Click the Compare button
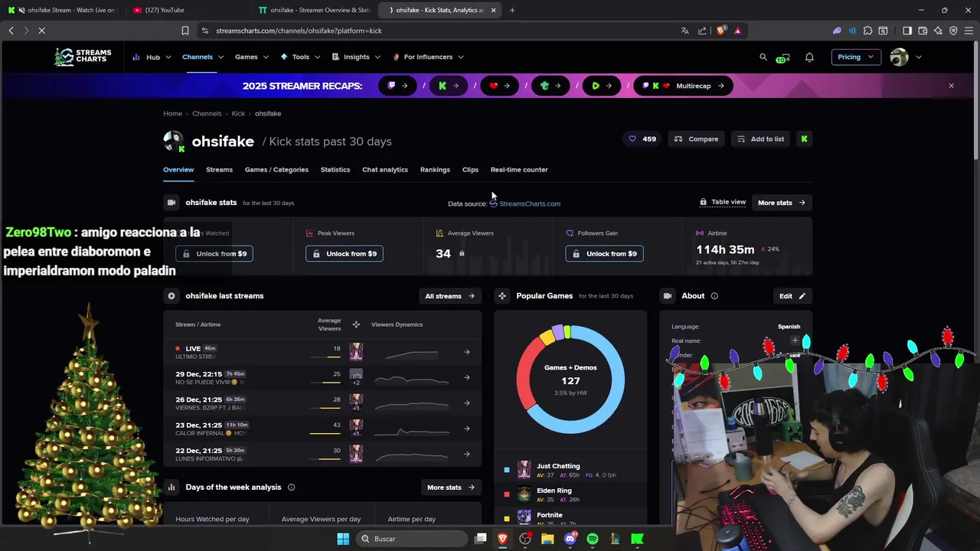The height and width of the screenshot is (551, 980). pyautogui.click(x=697, y=139)
